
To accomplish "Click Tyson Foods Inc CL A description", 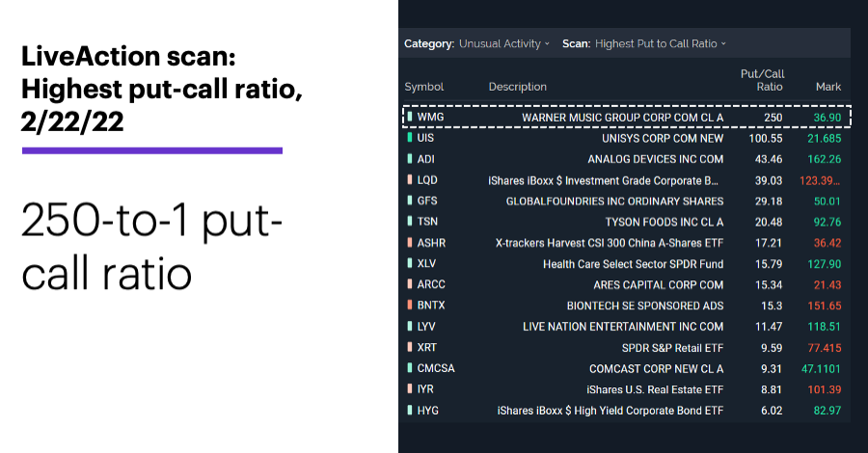I will (x=665, y=223).
